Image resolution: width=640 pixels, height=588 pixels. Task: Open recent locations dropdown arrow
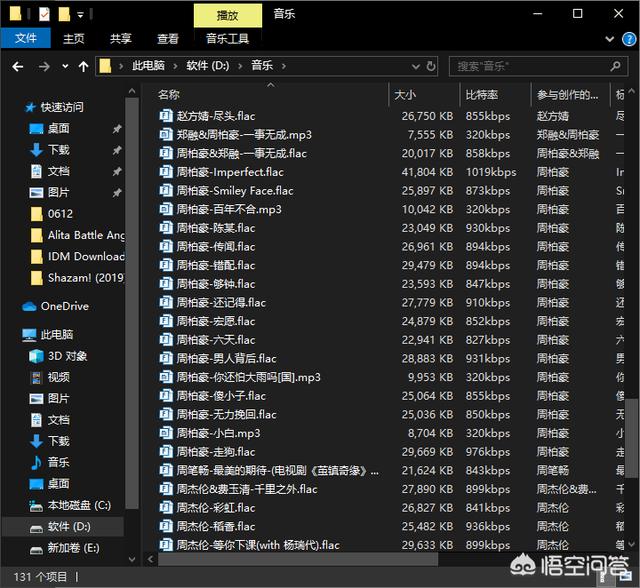click(x=65, y=67)
